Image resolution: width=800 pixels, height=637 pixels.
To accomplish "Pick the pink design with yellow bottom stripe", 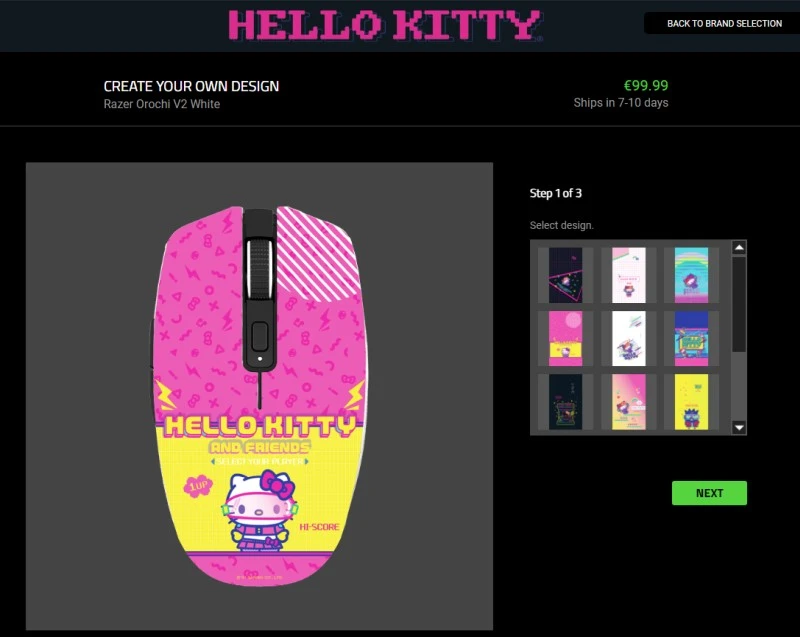I will pyautogui.click(x=565, y=339).
